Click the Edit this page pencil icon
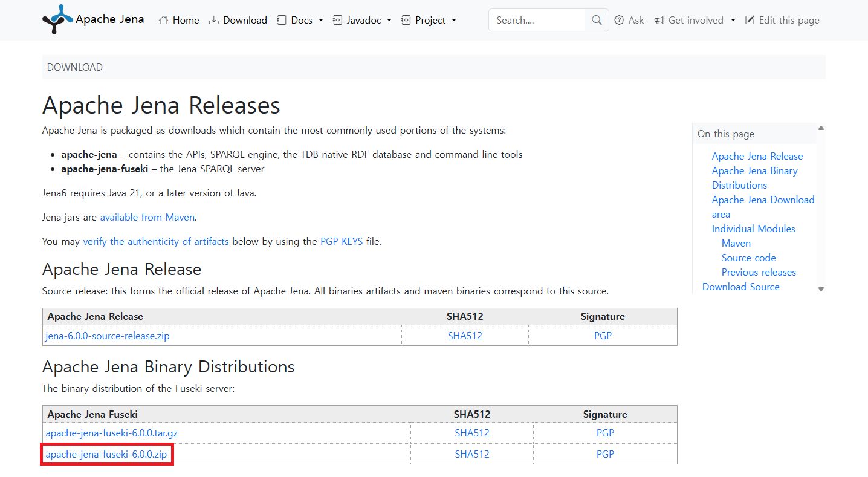Image resolution: width=868 pixels, height=477 pixels. coord(751,20)
